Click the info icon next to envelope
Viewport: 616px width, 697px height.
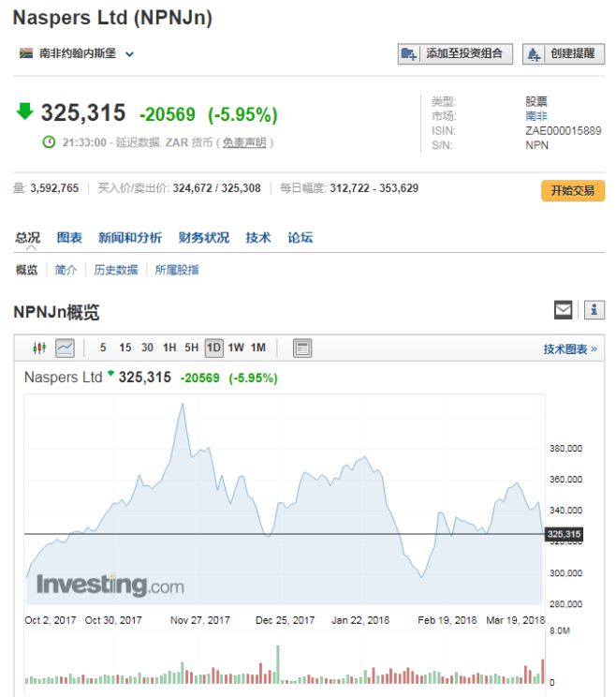point(594,310)
